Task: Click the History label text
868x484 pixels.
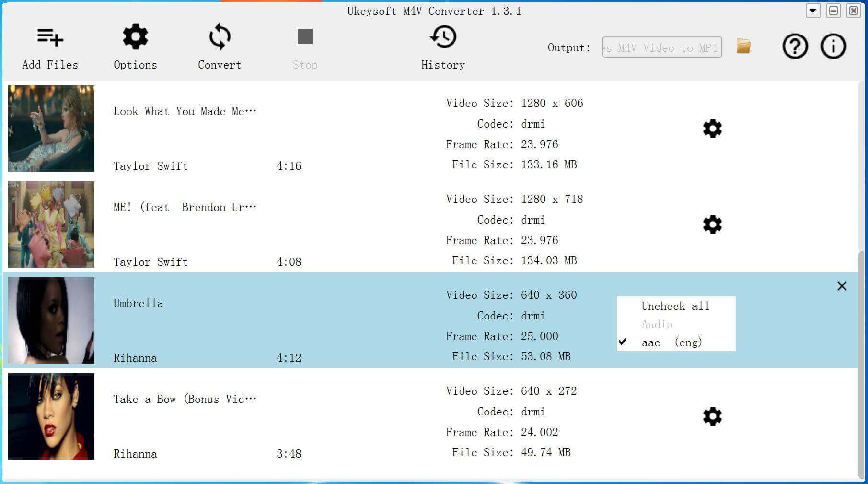Action: 443,65
